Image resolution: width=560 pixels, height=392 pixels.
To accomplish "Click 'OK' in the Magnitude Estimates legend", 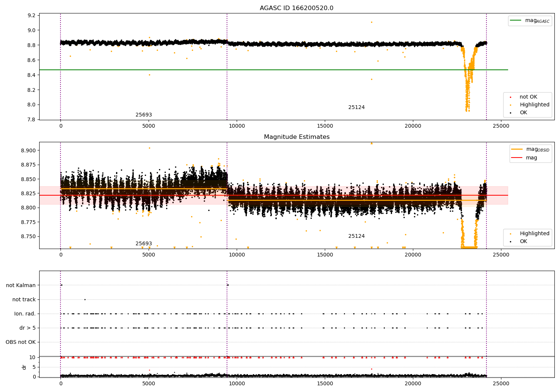I will click(x=523, y=242).
